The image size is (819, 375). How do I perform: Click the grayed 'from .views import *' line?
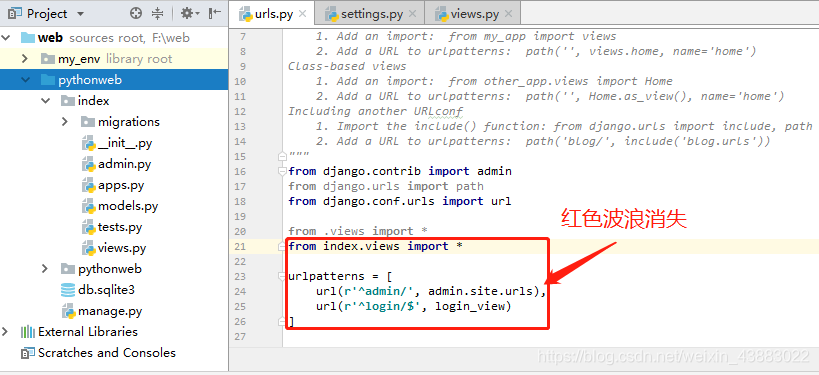(x=358, y=231)
